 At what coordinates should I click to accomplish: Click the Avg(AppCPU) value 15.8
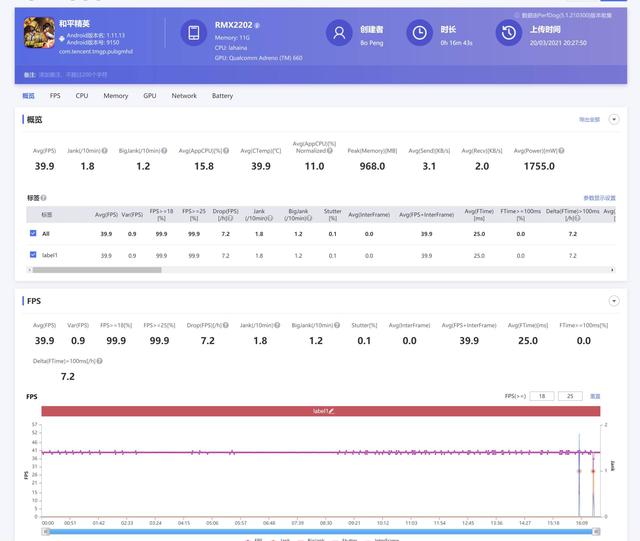pyautogui.click(x=204, y=166)
